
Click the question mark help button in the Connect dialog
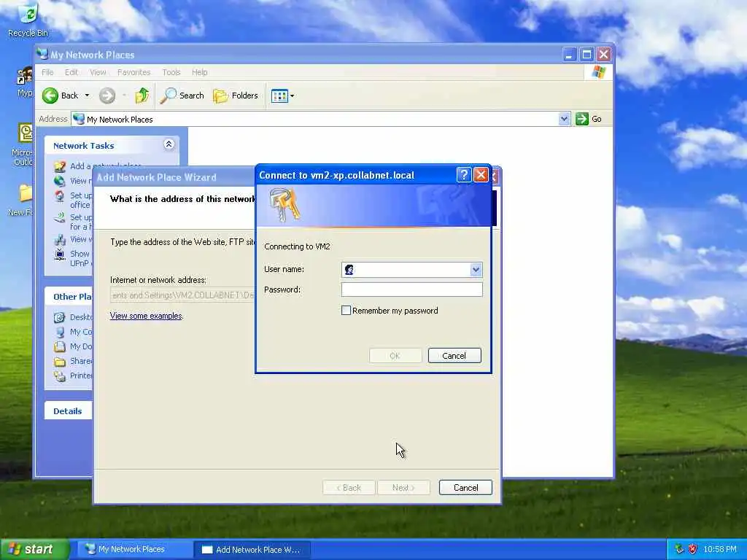pyautogui.click(x=463, y=175)
